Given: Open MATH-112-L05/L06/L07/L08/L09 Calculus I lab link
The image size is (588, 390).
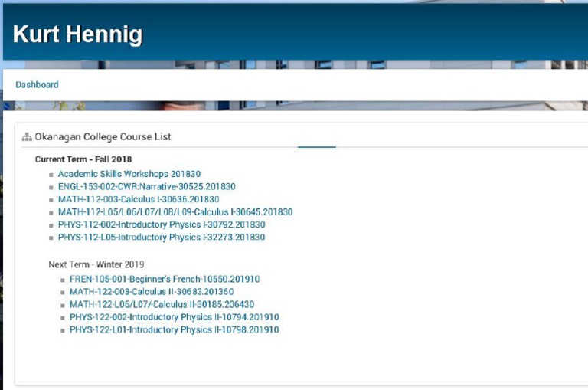Looking at the screenshot, I should pyautogui.click(x=175, y=212).
